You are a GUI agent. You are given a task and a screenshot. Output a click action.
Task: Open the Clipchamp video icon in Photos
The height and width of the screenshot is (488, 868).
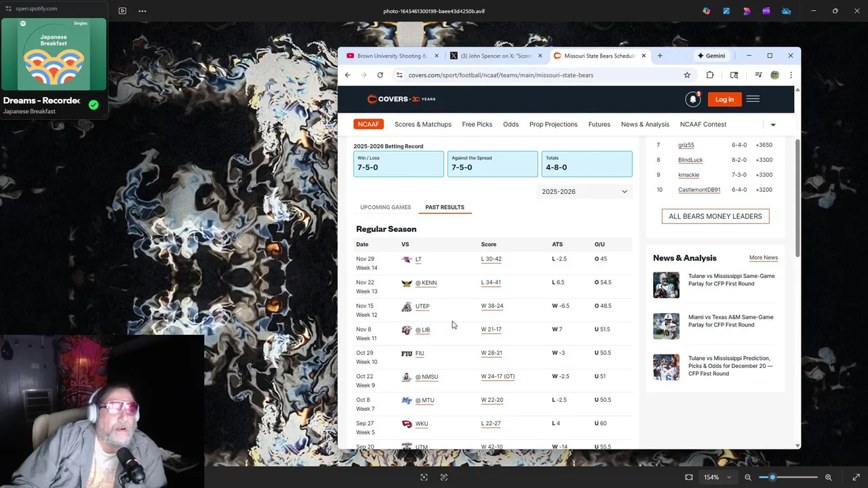tap(766, 11)
